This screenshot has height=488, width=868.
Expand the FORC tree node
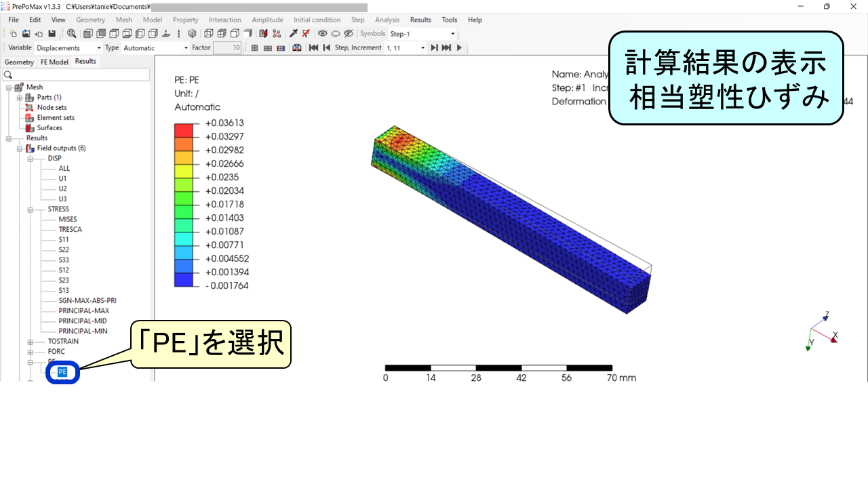pyautogui.click(x=31, y=352)
